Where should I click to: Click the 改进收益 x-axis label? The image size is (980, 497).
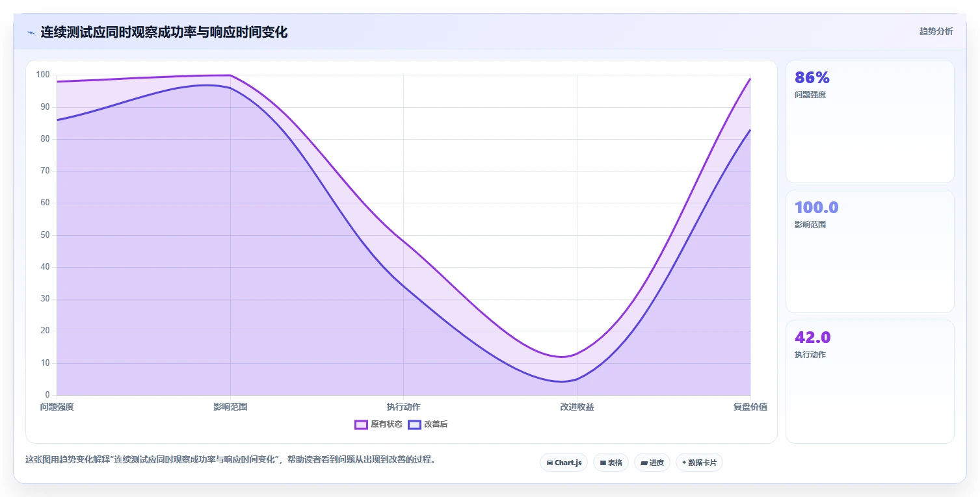577,407
